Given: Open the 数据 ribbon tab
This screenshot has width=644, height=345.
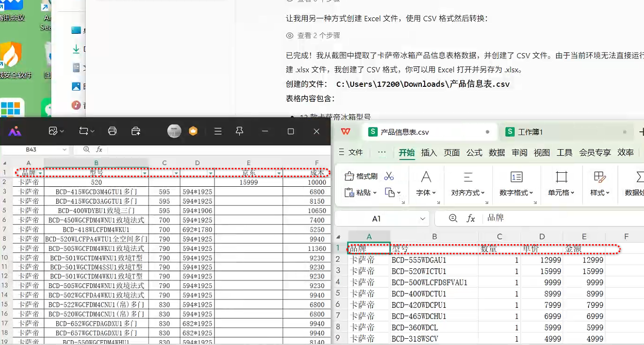Looking at the screenshot, I should coord(497,152).
